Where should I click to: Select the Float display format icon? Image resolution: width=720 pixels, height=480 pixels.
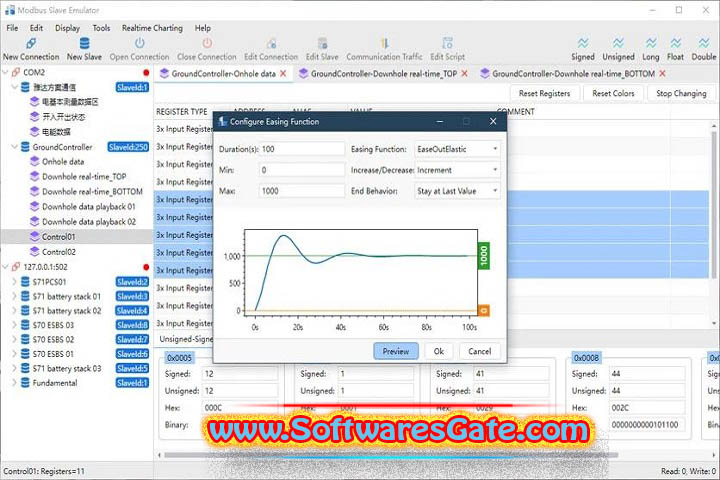(x=675, y=43)
